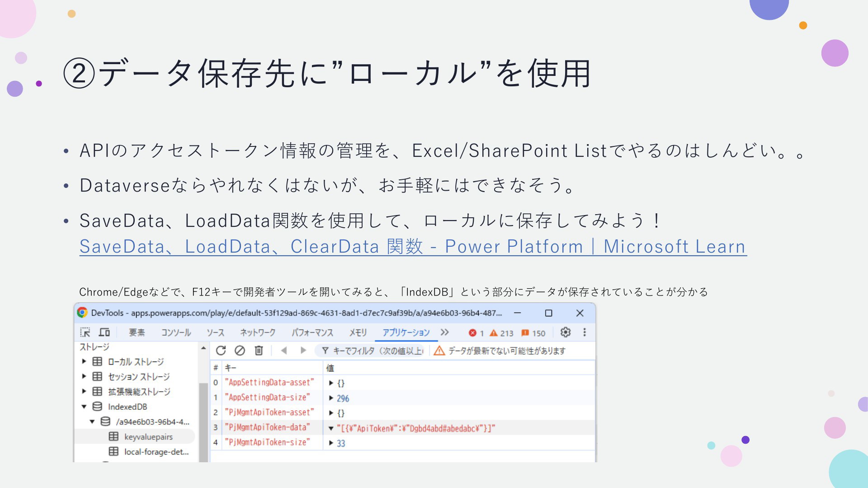The image size is (868, 488).
Task: Switch to the メモリ tab
Action: tap(358, 333)
